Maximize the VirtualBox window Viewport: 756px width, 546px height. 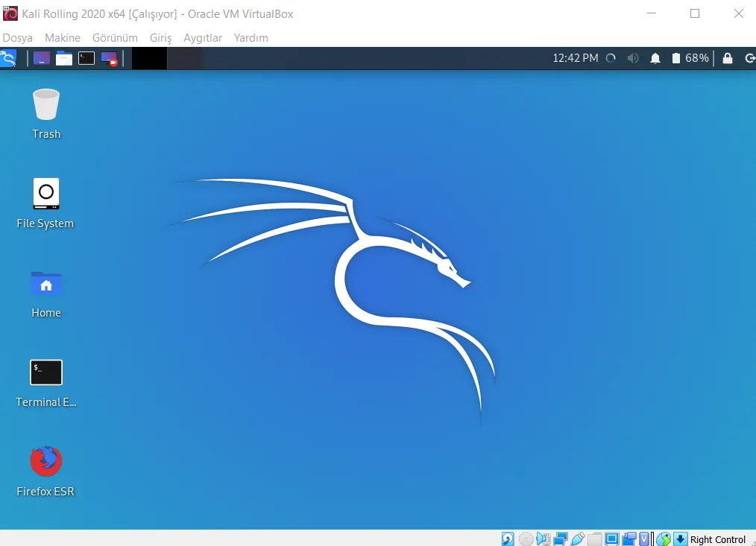point(695,13)
